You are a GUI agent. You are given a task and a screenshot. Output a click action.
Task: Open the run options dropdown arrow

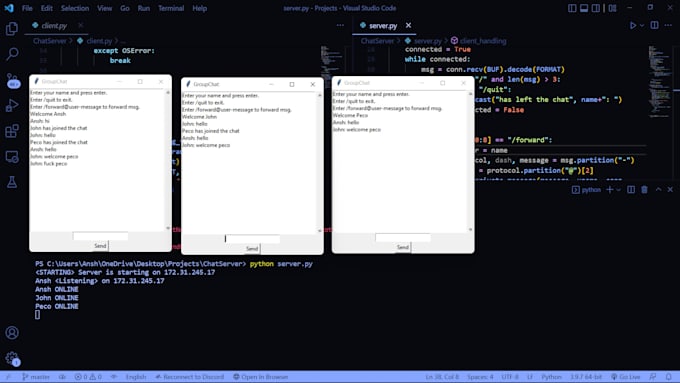point(642,26)
